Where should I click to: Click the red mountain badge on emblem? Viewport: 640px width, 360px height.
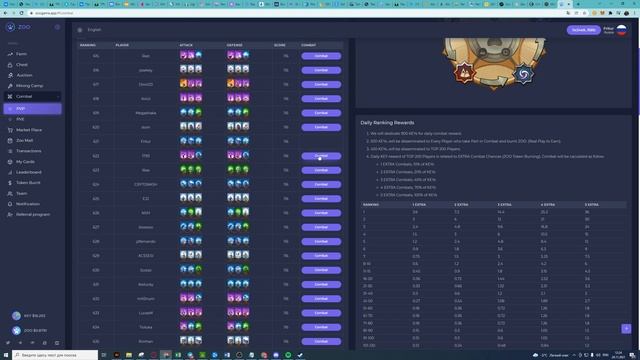click(464, 73)
